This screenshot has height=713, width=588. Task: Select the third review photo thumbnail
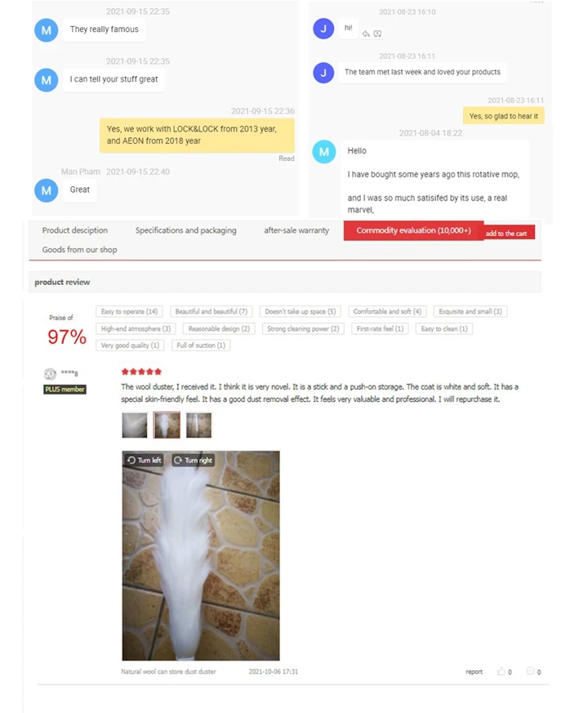click(198, 426)
